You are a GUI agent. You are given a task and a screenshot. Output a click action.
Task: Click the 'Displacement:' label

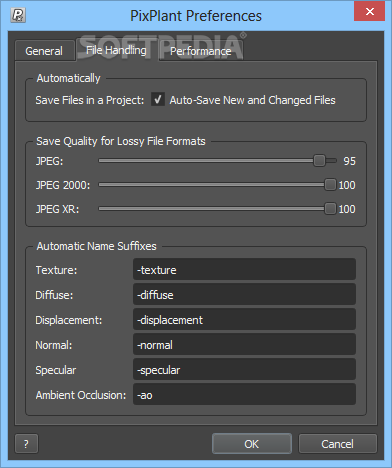click(x=69, y=320)
